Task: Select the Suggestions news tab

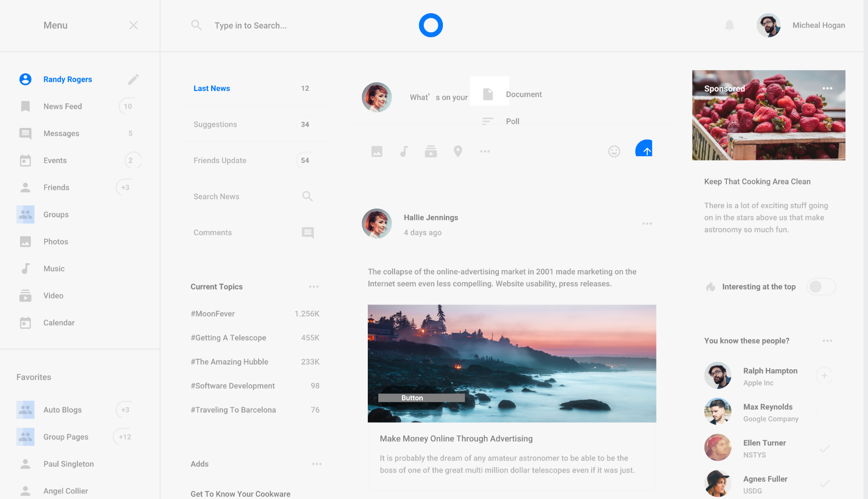Action: point(215,124)
